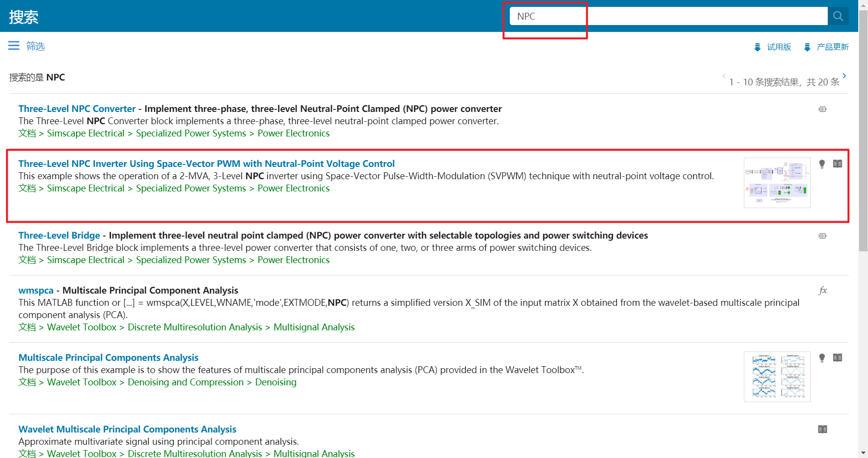Click Multisignal Analysis under Wavelet Multiscale result
Screen dimensions: 868x458
tap(314, 454)
